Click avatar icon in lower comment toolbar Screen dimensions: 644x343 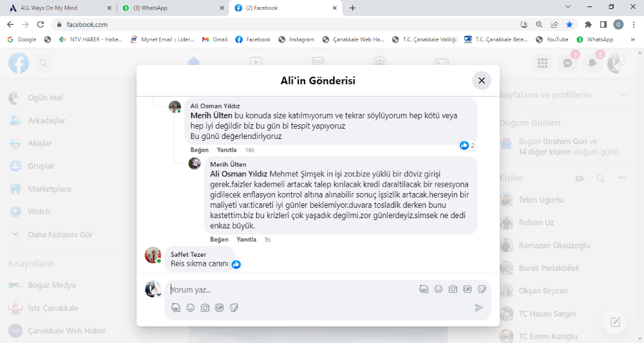tap(176, 308)
